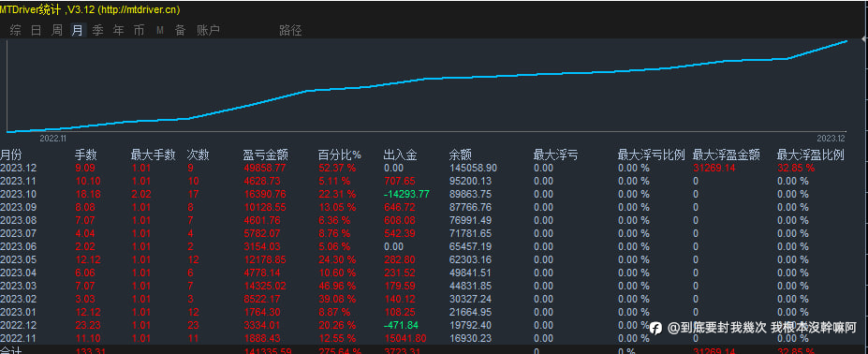Click balance value 145058.90
The height and width of the screenshot is (354, 868).
[473, 168]
